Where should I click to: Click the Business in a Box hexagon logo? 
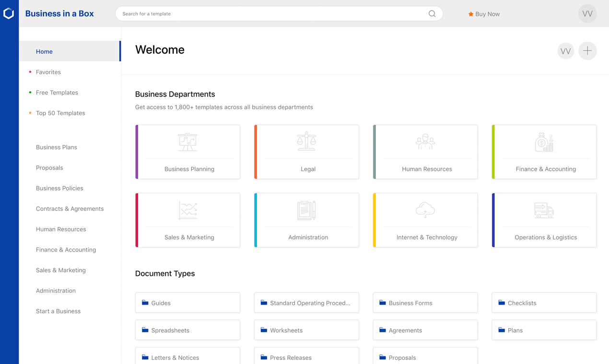coord(9,13)
